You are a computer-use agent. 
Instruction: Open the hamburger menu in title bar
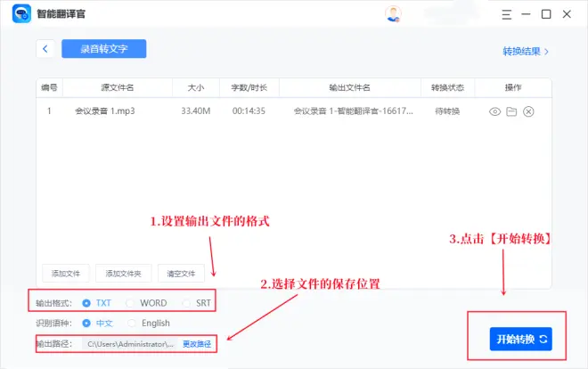coord(507,14)
